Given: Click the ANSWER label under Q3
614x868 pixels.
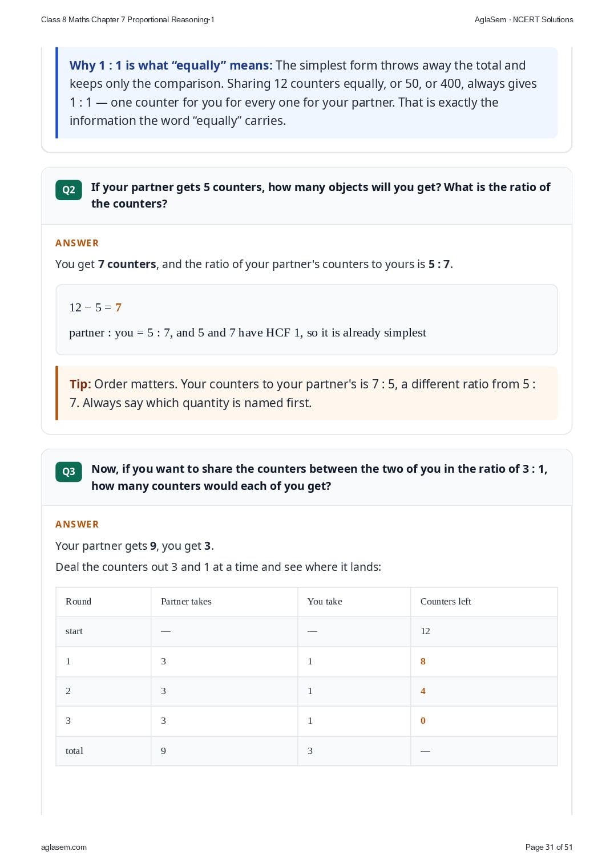Looking at the screenshot, I should pos(77,524).
